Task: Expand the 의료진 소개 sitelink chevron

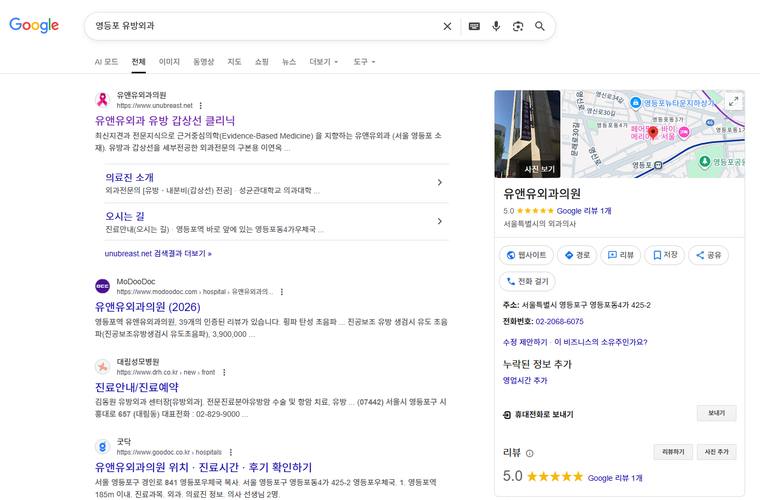Action: tap(440, 183)
